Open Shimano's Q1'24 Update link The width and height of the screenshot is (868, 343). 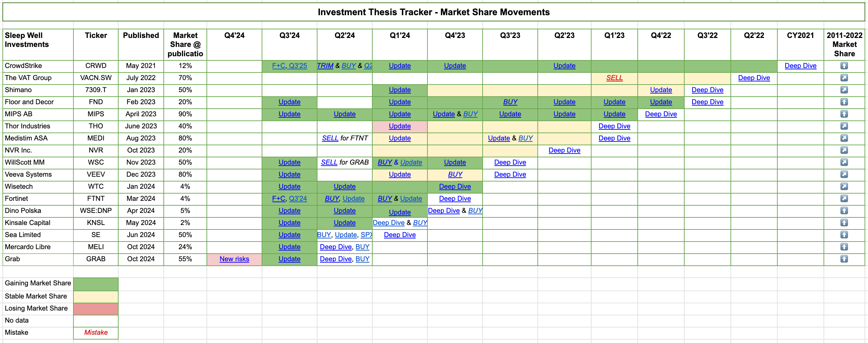(400, 90)
